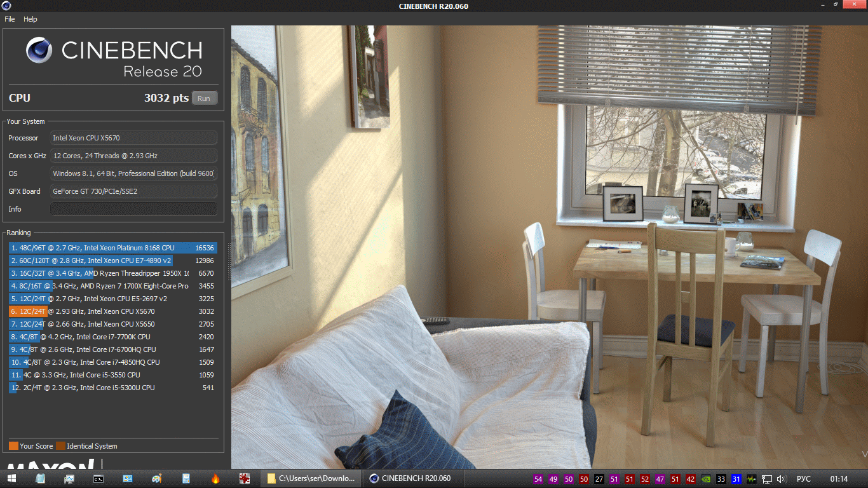Screen dimensions: 868x488
Task: Open Calculator from the taskbar
Action: point(186,478)
